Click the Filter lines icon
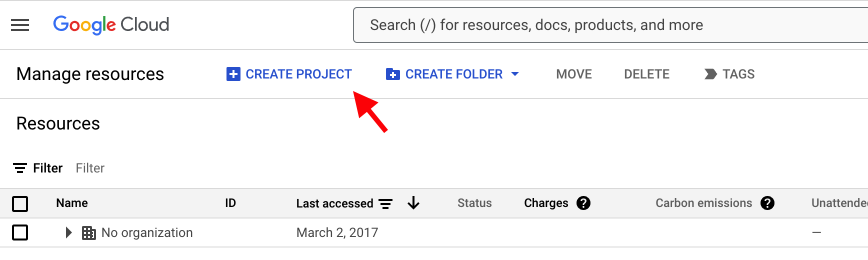Image resolution: width=868 pixels, height=260 pixels. point(20,168)
